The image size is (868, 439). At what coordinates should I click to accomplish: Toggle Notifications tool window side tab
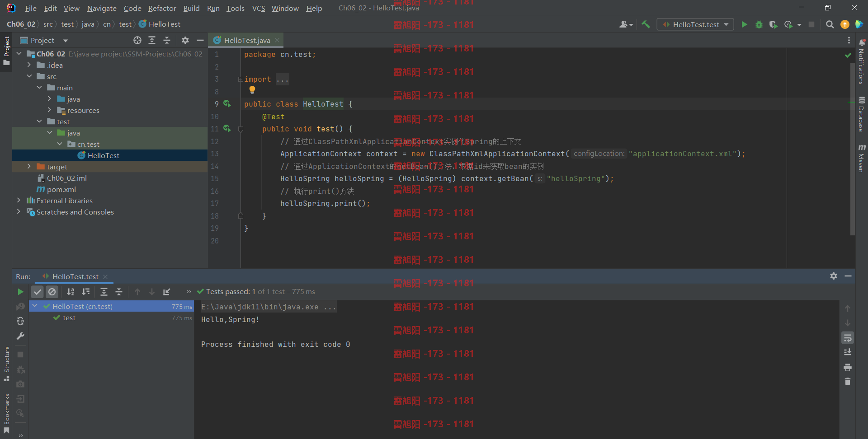click(x=862, y=62)
